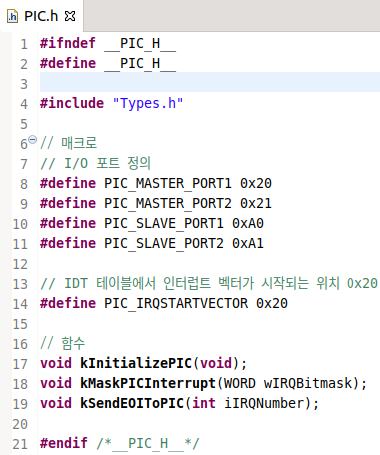Click the #endif directive on line 21

click(x=64, y=443)
